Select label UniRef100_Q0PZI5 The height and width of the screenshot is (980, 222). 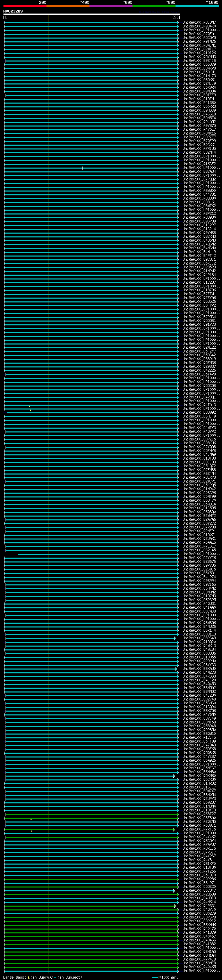pos(199,439)
